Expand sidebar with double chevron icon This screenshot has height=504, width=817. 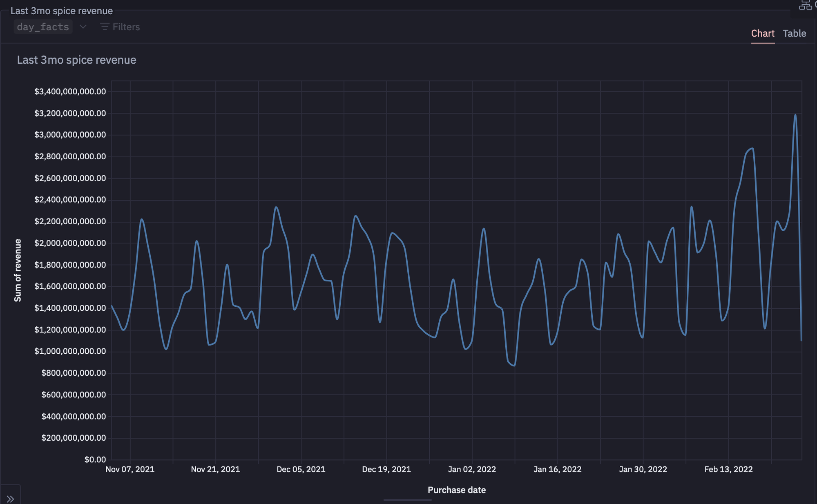[10, 499]
